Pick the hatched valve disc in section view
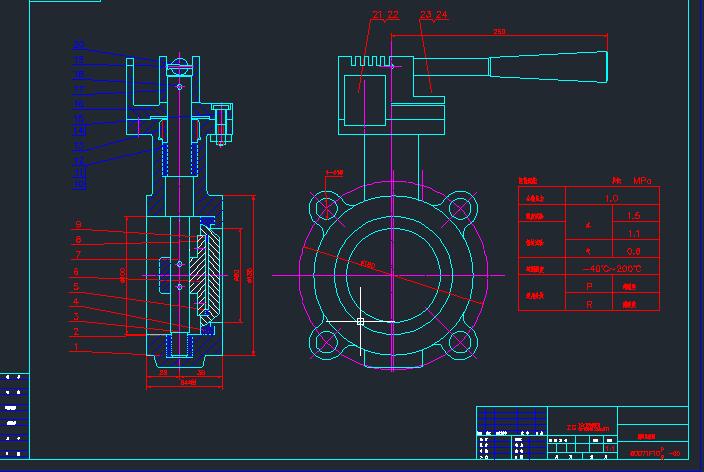The width and height of the screenshot is (704, 472). [x=205, y=274]
